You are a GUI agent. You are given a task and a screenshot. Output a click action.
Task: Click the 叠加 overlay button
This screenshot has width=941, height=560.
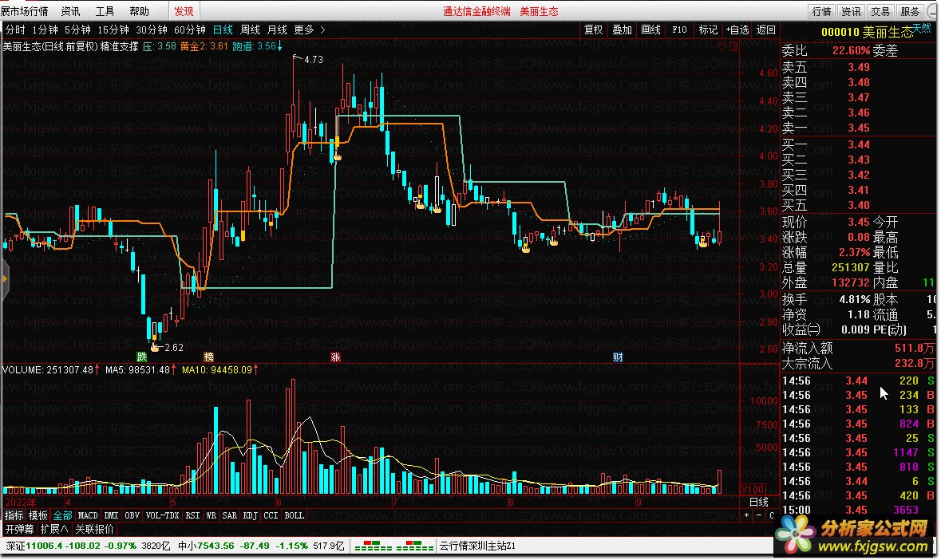(x=622, y=30)
